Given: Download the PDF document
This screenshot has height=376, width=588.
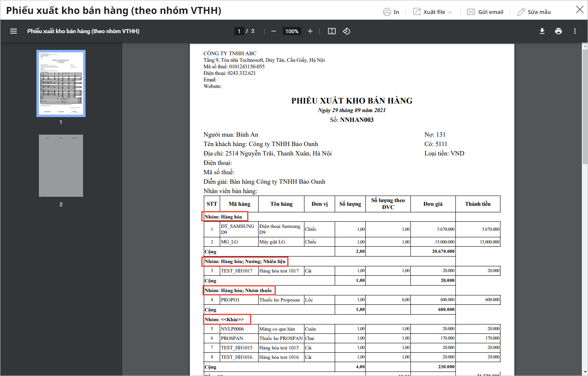Looking at the screenshot, I should [x=542, y=31].
